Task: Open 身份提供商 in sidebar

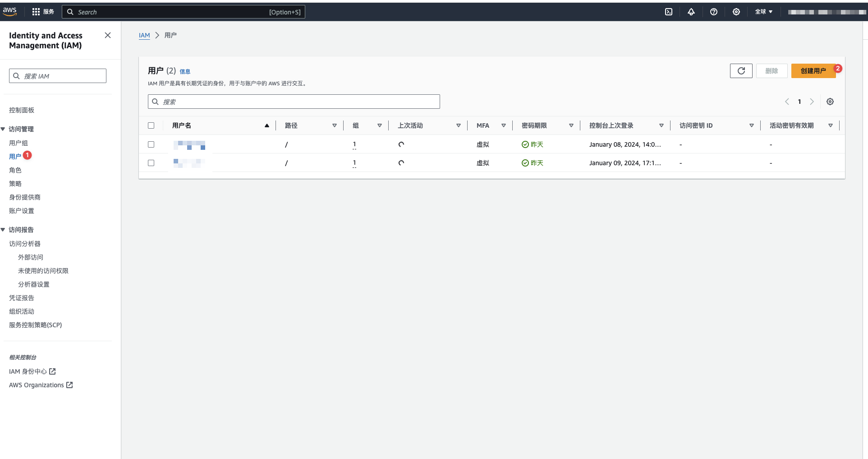Action: click(x=25, y=197)
